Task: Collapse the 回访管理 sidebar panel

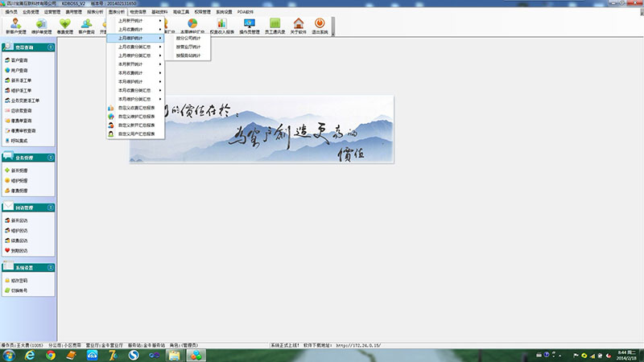Action: 51,208
